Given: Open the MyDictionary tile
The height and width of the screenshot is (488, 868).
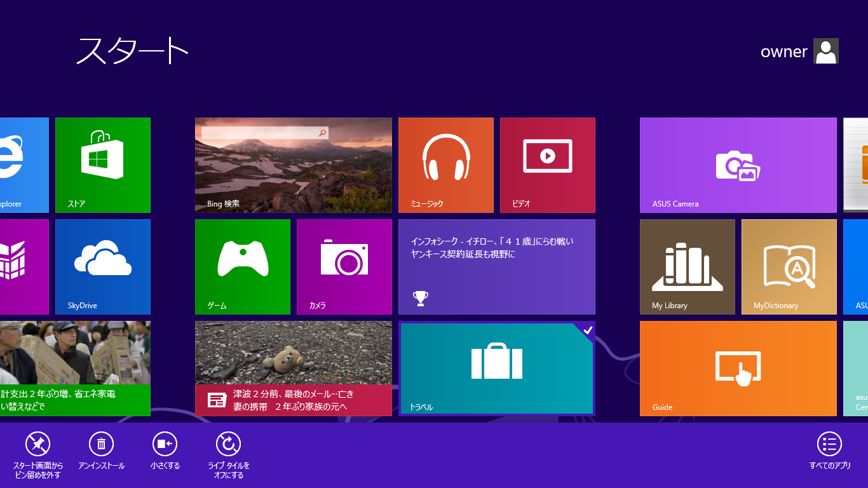Looking at the screenshot, I should point(789,267).
